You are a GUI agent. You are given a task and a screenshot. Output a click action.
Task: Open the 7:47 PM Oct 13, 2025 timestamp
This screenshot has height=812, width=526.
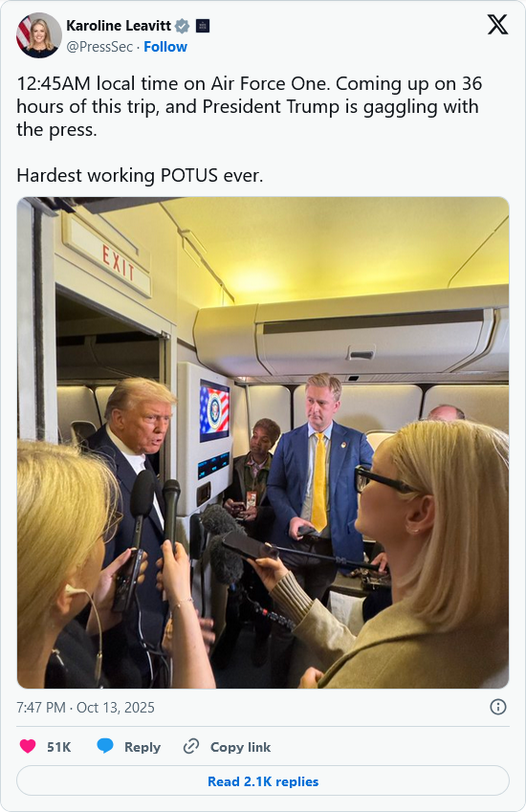click(85, 708)
